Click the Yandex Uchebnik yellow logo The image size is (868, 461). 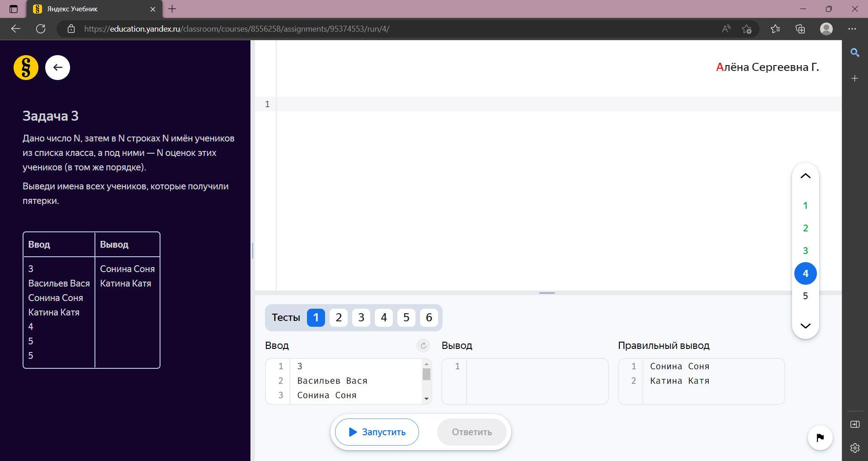point(26,68)
